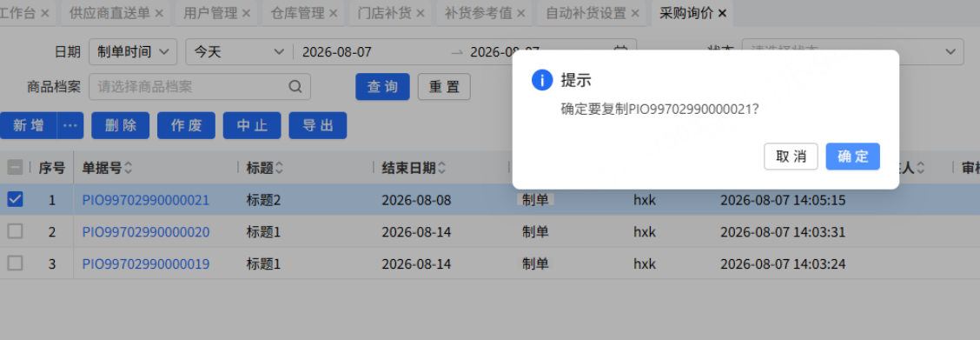Click 标题2 cell in row 1

(x=264, y=200)
